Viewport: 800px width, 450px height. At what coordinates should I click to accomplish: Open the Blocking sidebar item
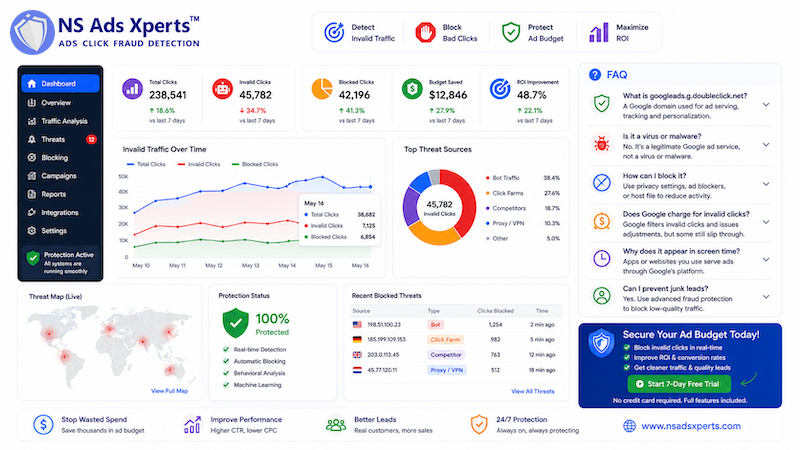60,158
